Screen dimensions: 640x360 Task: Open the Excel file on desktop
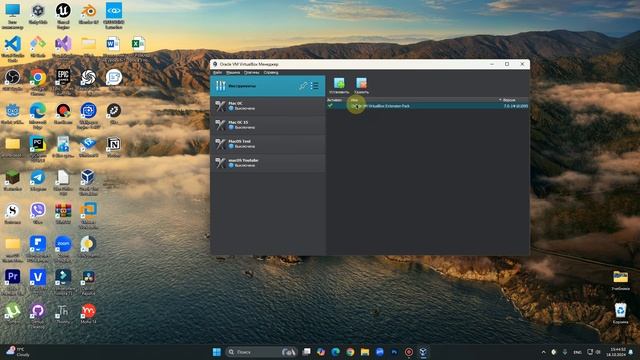[139, 48]
